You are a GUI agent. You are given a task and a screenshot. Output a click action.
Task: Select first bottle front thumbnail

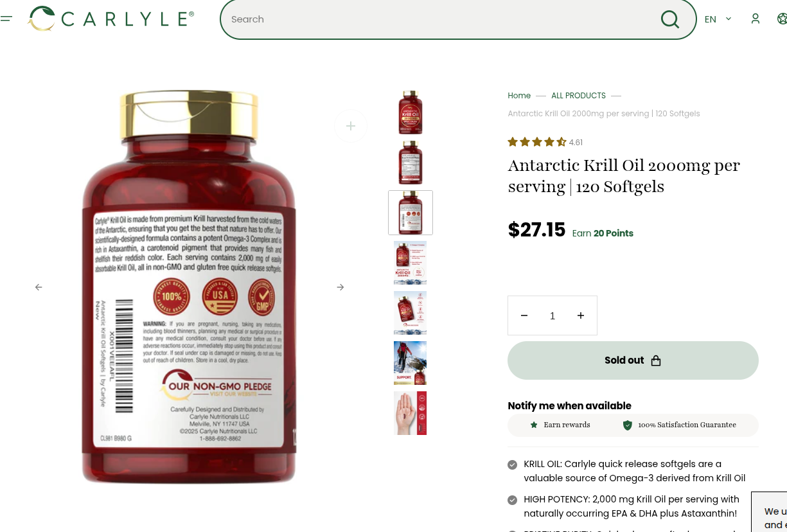point(411,112)
